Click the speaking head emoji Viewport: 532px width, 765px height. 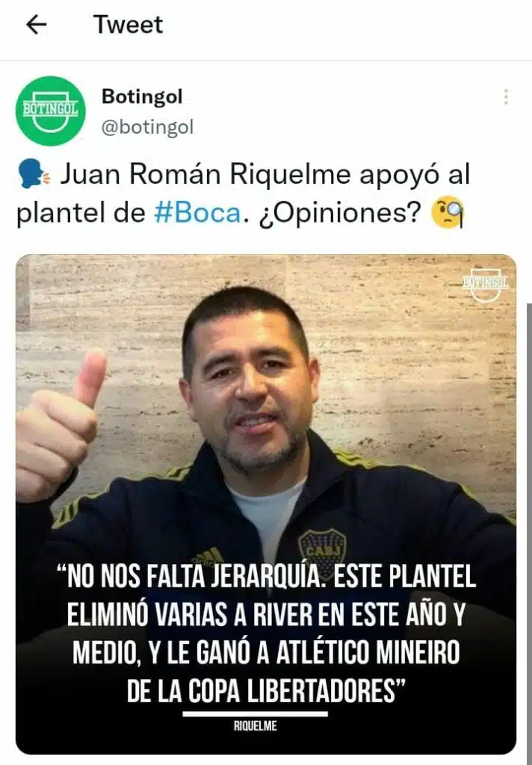click(x=33, y=175)
